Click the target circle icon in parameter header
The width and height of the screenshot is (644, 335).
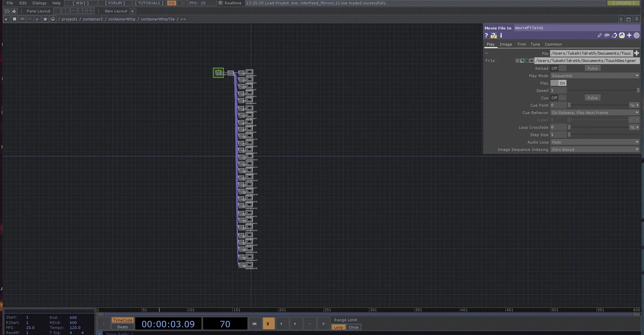[637, 35]
